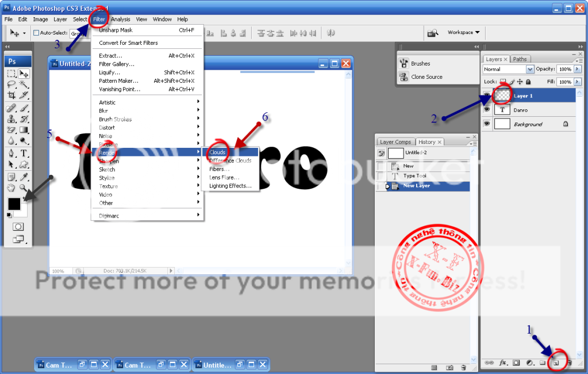Open the Opacity slider arrow
The height and width of the screenshot is (374, 588).
[x=578, y=69]
